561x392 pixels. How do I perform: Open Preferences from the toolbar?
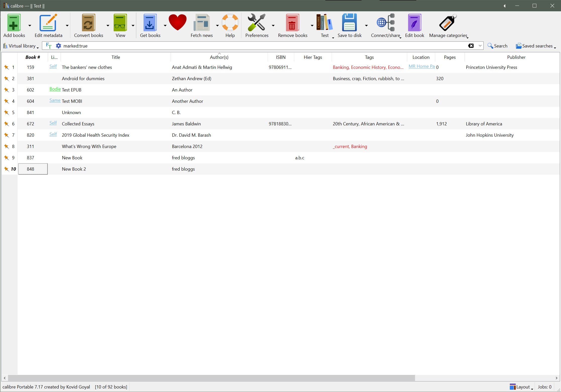pos(257,23)
